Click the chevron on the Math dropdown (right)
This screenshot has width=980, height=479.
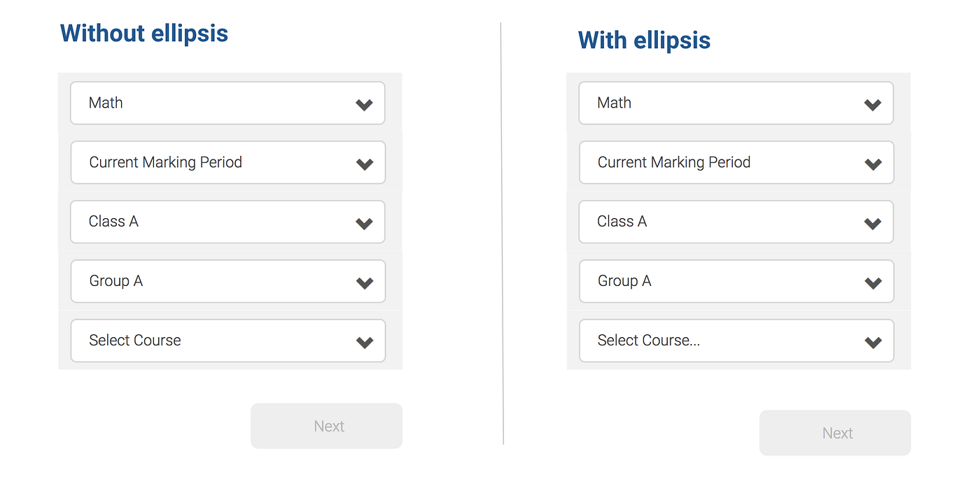[x=873, y=103]
